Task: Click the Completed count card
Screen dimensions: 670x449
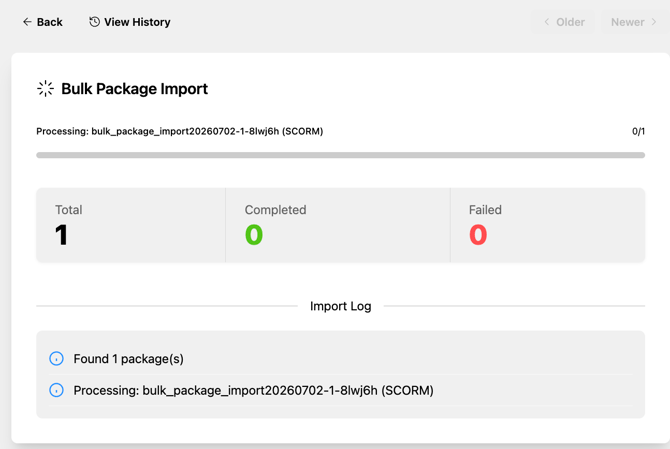Action: pyautogui.click(x=338, y=225)
